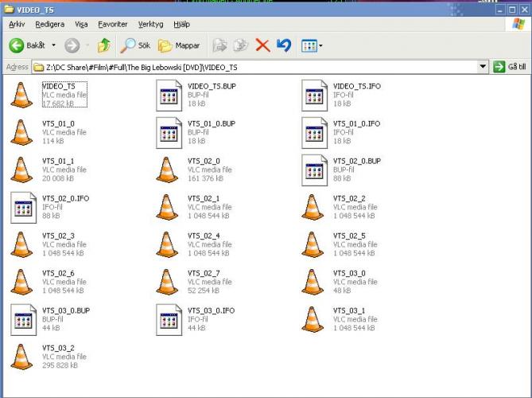Image resolution: width=532 pixels, height=398 pixels.
Task: Select the VTS_03_2 file
Action: click(21, 357)
